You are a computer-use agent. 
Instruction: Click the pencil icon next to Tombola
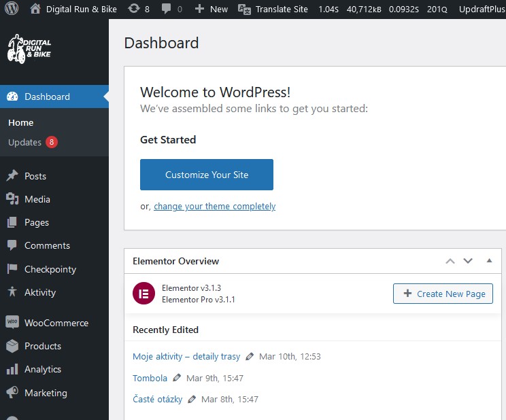point(177,378)
